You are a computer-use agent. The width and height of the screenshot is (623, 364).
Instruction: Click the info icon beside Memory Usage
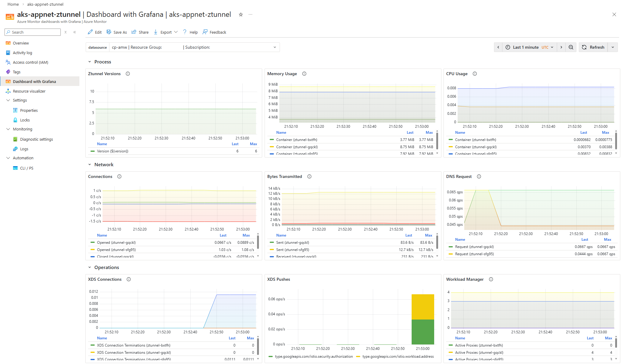[x=304, y=74]
